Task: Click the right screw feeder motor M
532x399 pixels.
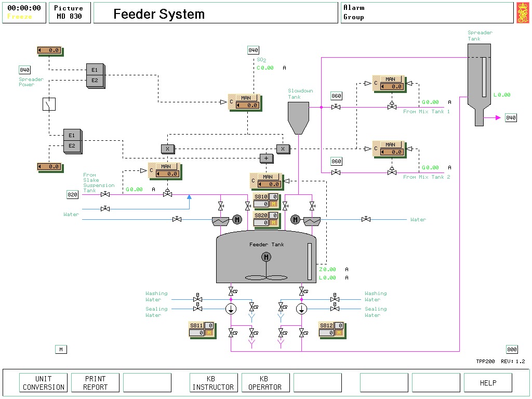Action: (296, 220)
